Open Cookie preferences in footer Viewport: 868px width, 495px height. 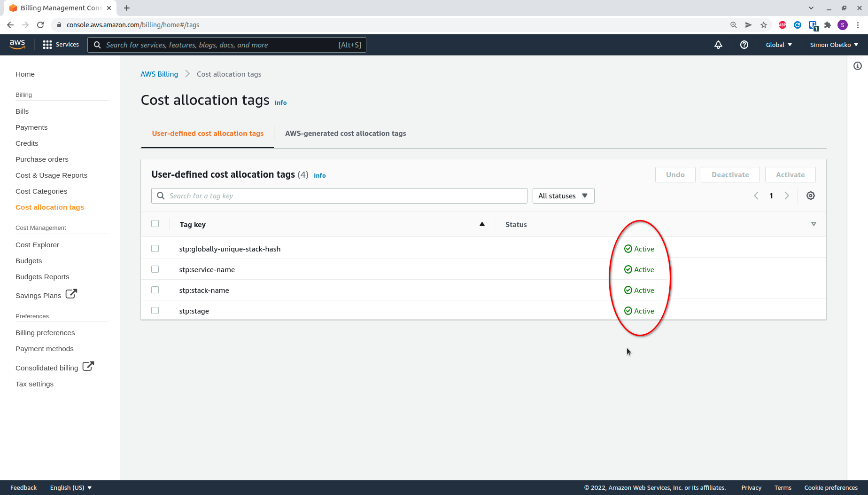point(831,487)
